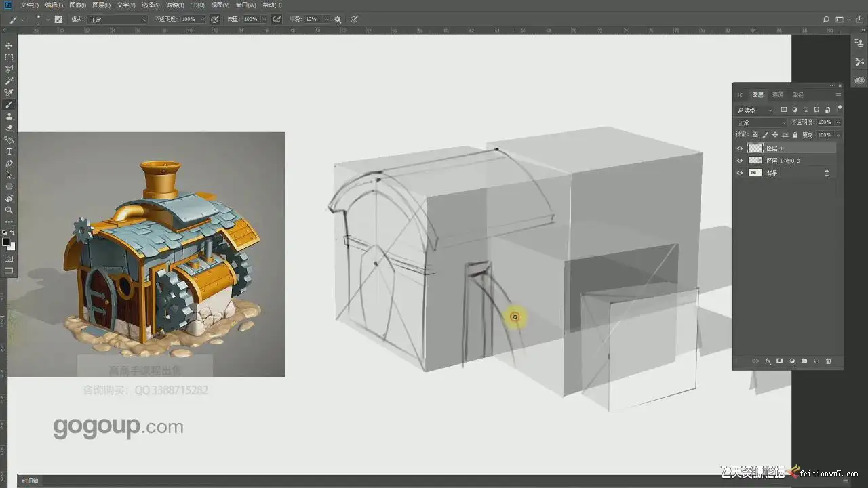Filter layers by type layers
This screenshot has width=868, height=488.
pos(806,110)
